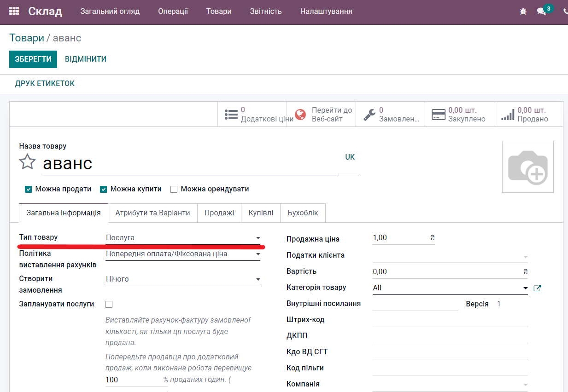Screen dimensions: 568x392
Task: Click the ЗБЕРЕГТИ button
Action: click(x=33, y=59)
